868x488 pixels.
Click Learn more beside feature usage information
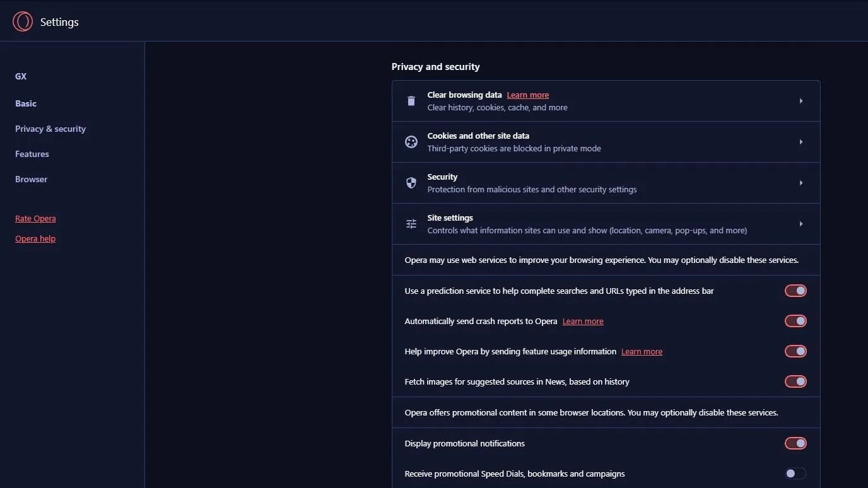coord(642,352)
